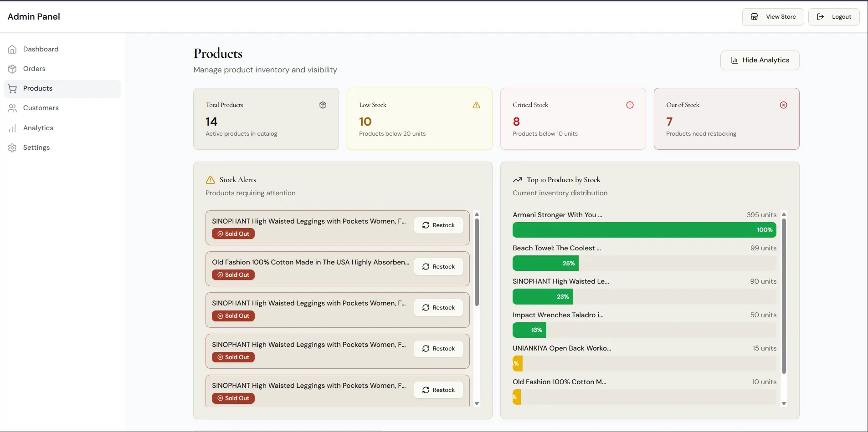Open Dashboard from the sidebar menu

coord(41,49)
